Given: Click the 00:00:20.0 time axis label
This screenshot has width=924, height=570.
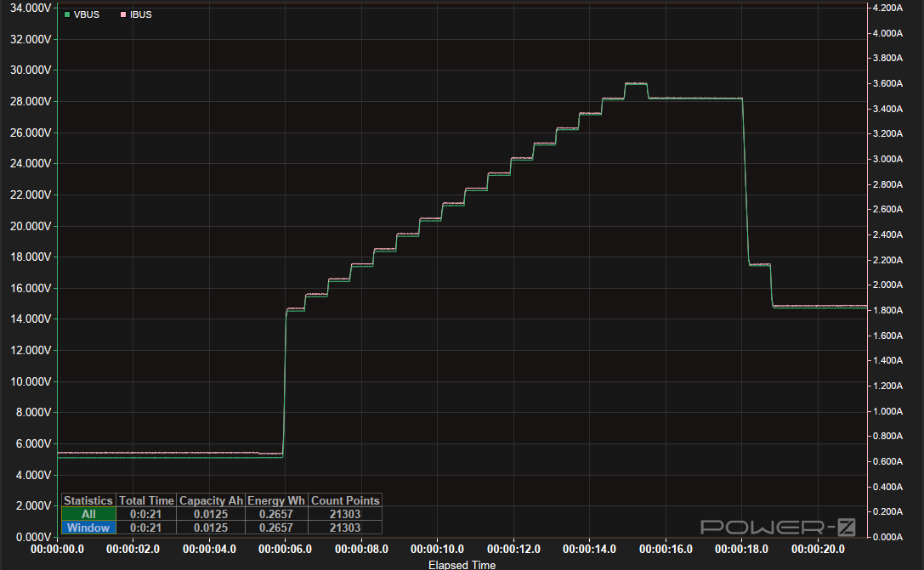Looking at the screenshot, I should (x=818, y=550).
